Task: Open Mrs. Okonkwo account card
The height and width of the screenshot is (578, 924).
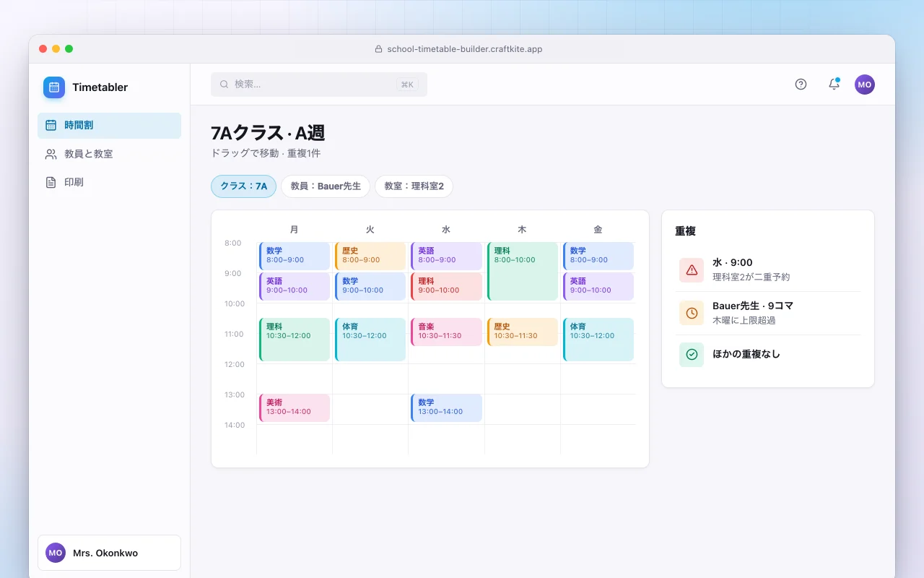Action: pyautogui.click(x=110, y=553)
